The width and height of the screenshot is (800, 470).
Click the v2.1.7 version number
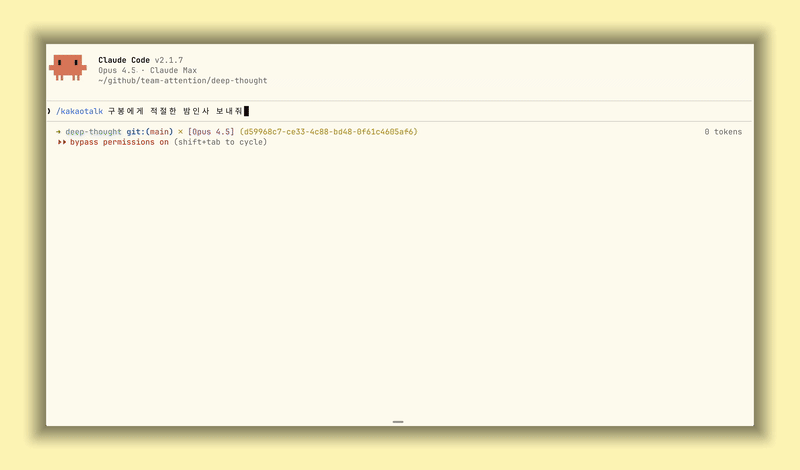pyautogui.click(x=169, y=60)
